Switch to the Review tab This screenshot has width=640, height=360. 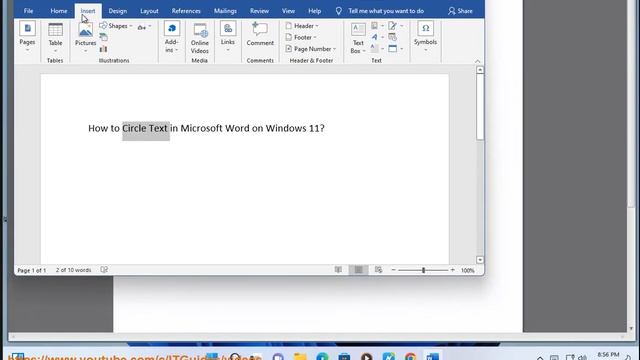(x=259, y=11)
